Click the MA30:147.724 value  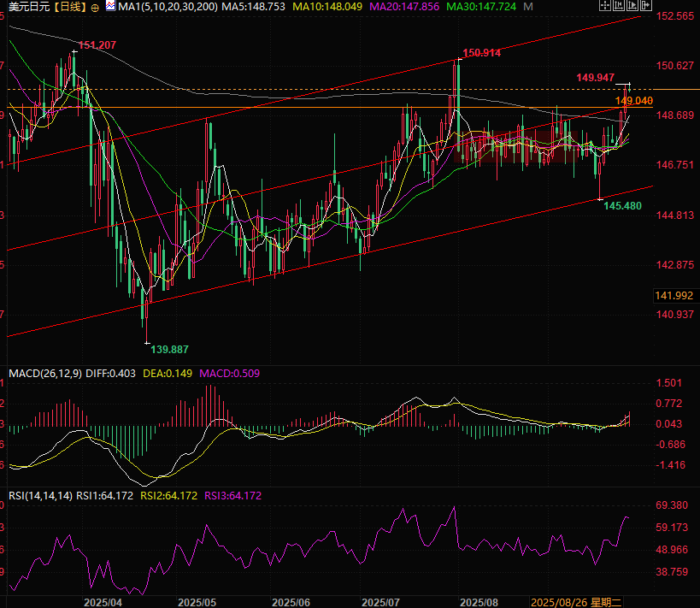tap(481, 7)
